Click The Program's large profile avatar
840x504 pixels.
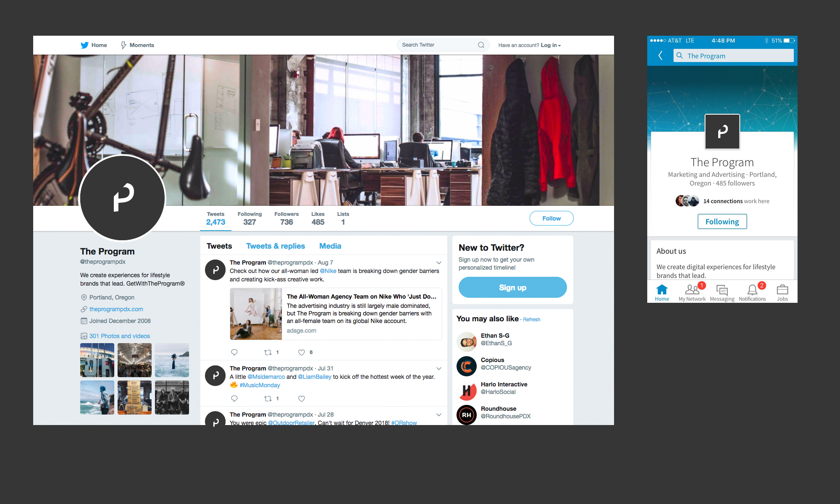click(122, 198)
